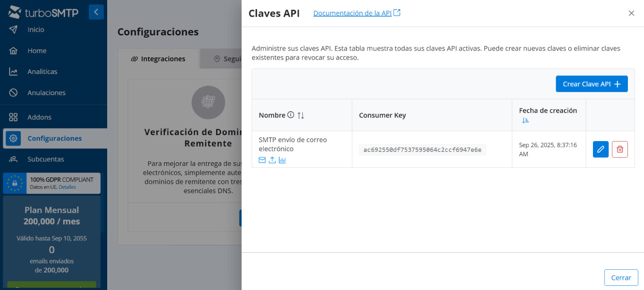Collapse the sidebar using the chevron button
The height and width of the screenshot is (290, 644).
96,12
